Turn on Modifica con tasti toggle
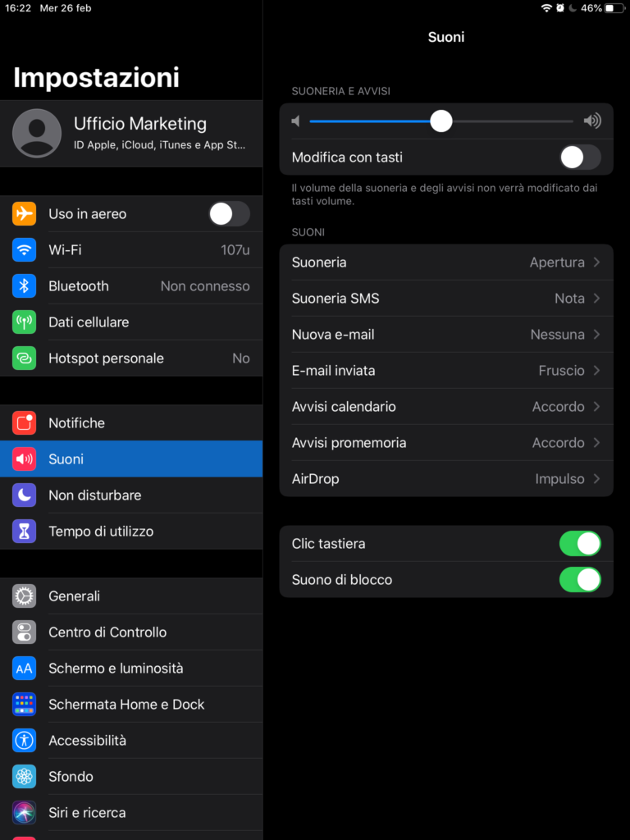 pos(579,157)
